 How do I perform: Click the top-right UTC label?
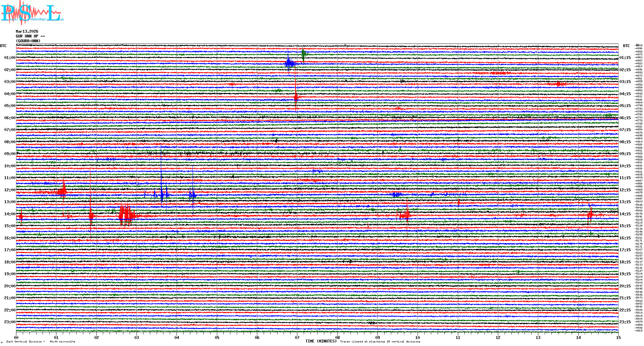point(626,46)
